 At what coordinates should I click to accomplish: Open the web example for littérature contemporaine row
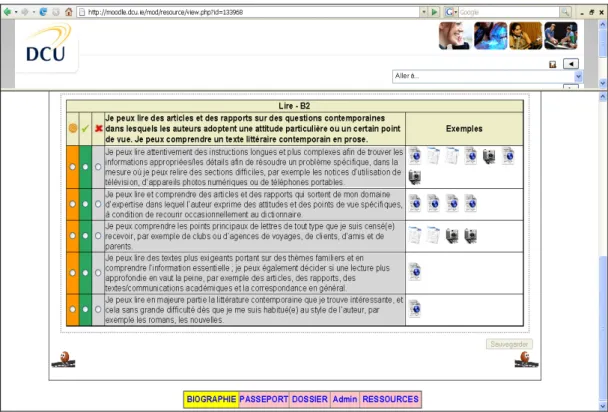(x=415, y=309)
